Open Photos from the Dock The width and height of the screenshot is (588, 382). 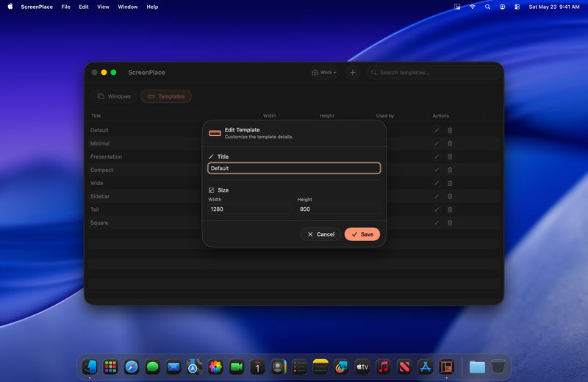(215, 367)
